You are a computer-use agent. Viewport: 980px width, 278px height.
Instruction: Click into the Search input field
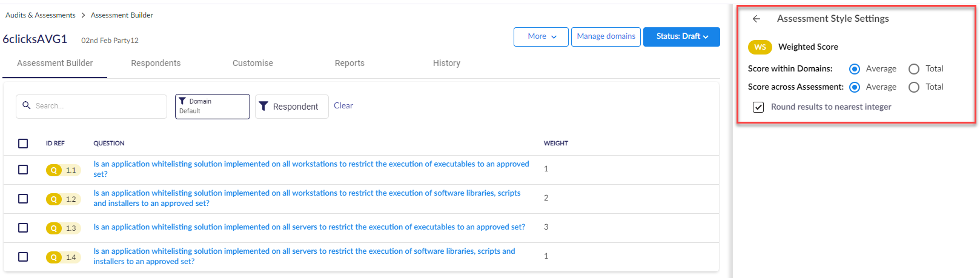97,106
